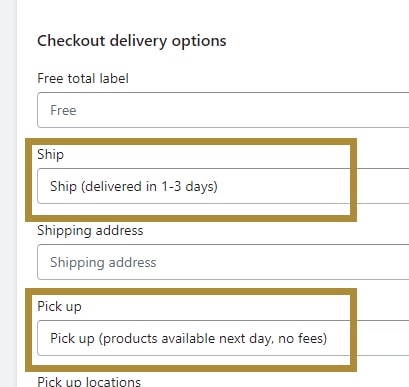This screenshot has width=409, height=387.
Task: Click the gold highlight border around Ship
Action: pyautogui.click(x=191, y=142)
